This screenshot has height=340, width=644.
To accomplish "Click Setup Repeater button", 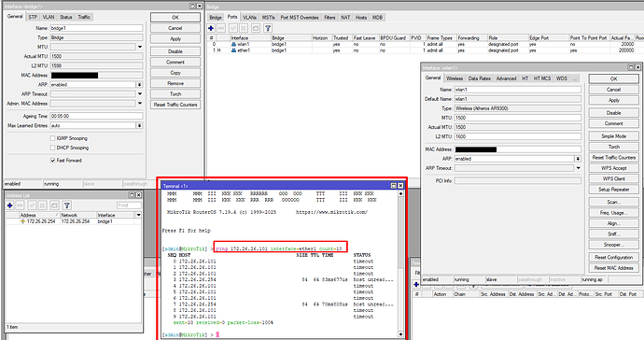I will (613, 189).
